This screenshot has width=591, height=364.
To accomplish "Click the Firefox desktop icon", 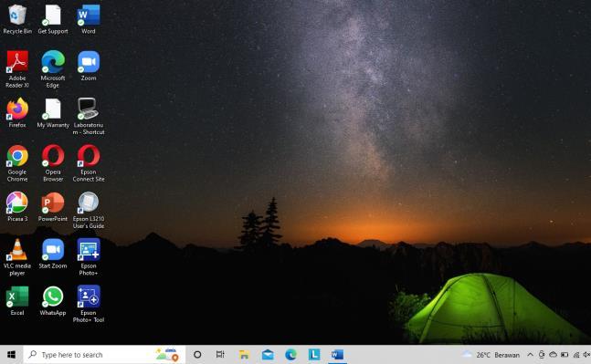I will coord(17,113).
